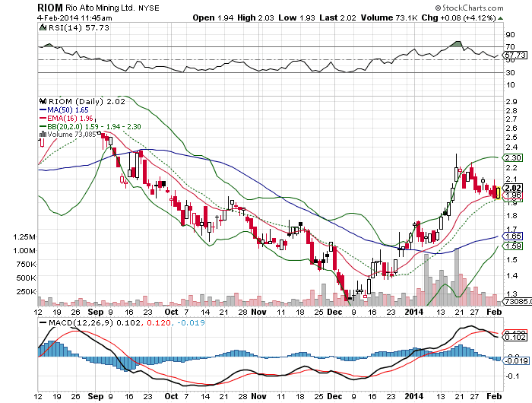Viewport: 532px width, 403px height.
Task: Click the -0.1 MACD axis label
Action: click(x=513, y=376)
